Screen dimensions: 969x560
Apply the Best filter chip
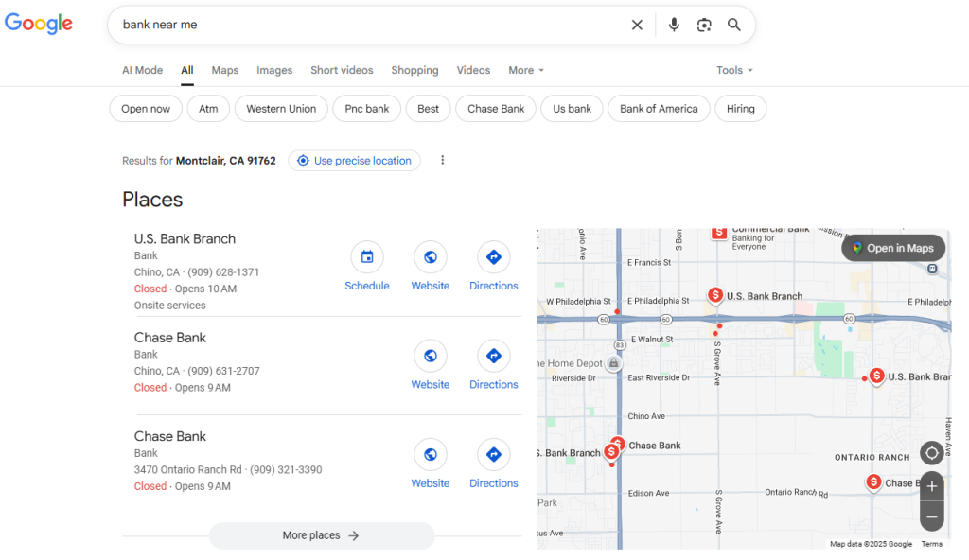(428, 109)
